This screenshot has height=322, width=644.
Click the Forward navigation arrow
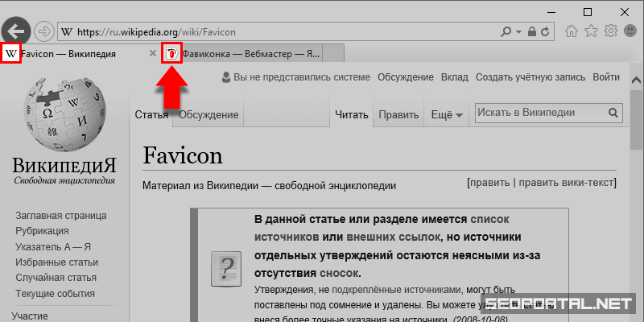pos(44,32)
